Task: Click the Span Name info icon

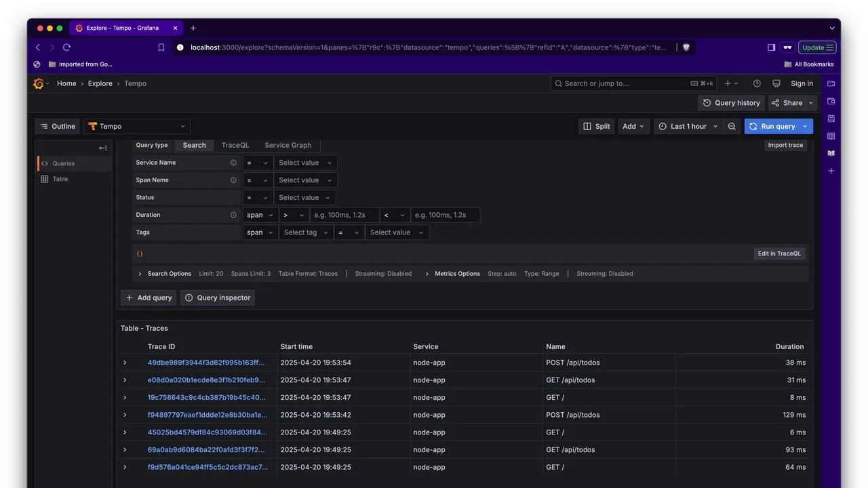Action: [x=233, y=180]
